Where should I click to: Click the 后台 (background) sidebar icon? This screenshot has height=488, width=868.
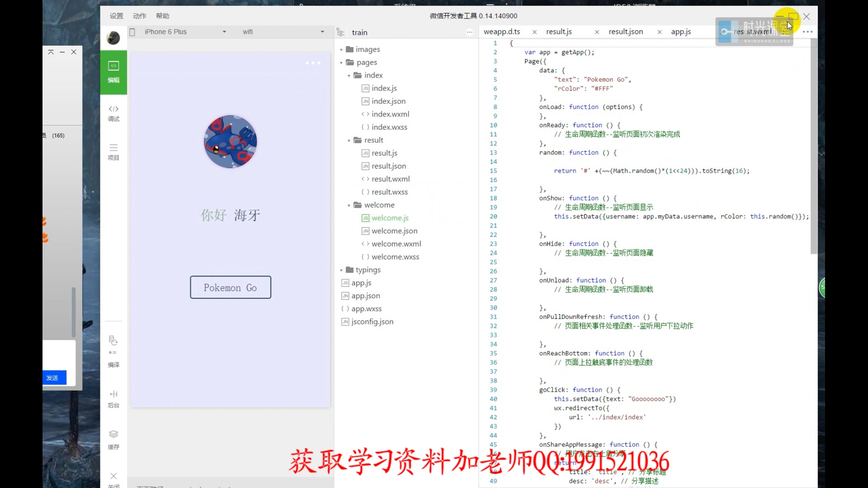pyautogui.click(x=113, y=399)
